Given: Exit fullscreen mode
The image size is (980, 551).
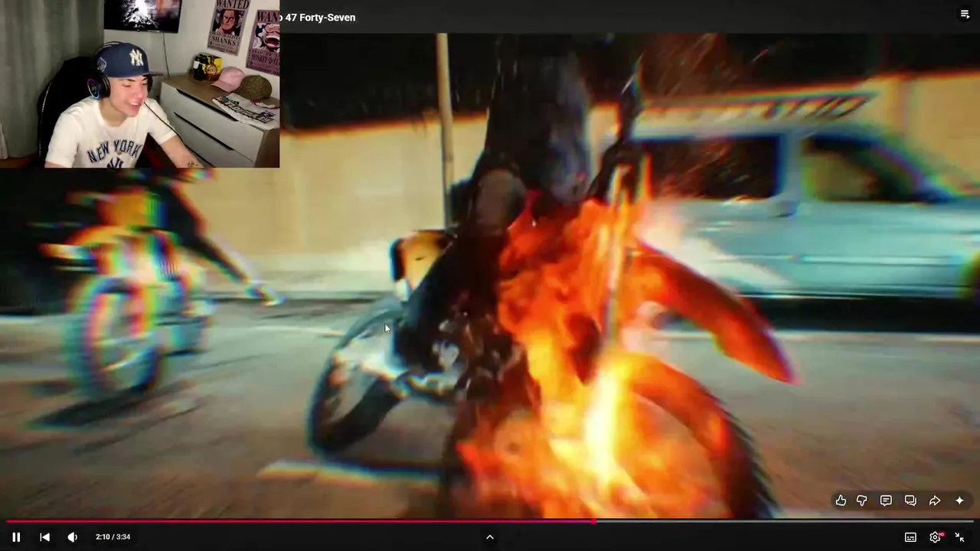Looking at the screenshot, I should (959, 537).
